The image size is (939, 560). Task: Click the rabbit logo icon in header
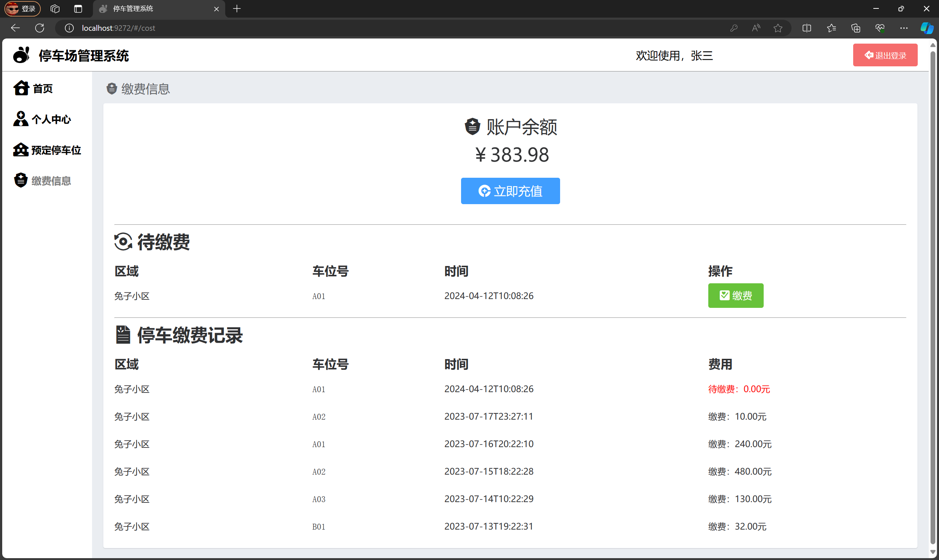click(x=22, y=55)
